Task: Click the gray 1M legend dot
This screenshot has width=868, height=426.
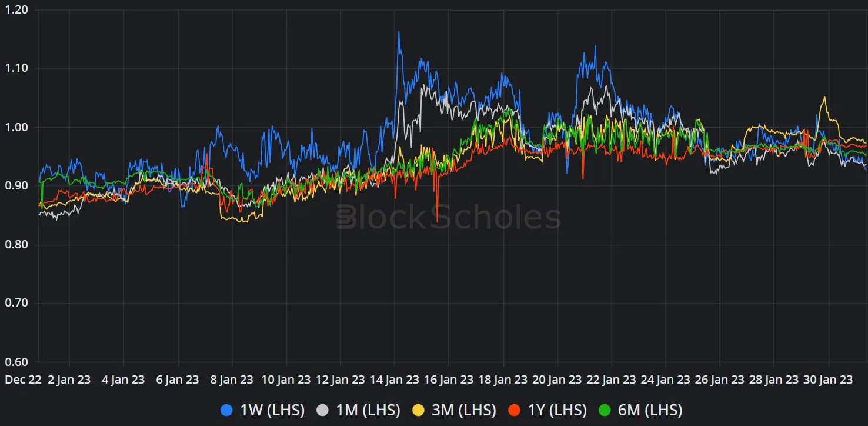Action: point(322,410)
